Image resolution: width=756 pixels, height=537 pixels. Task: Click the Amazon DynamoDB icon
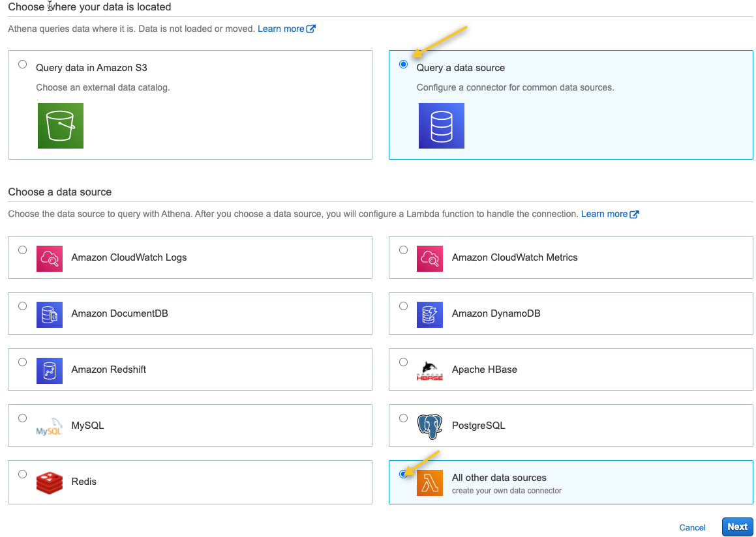coord(430,315)
